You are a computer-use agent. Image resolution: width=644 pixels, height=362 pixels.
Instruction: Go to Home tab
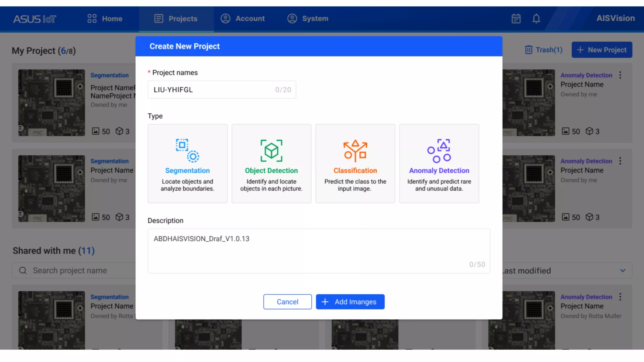tap(105, 19)
